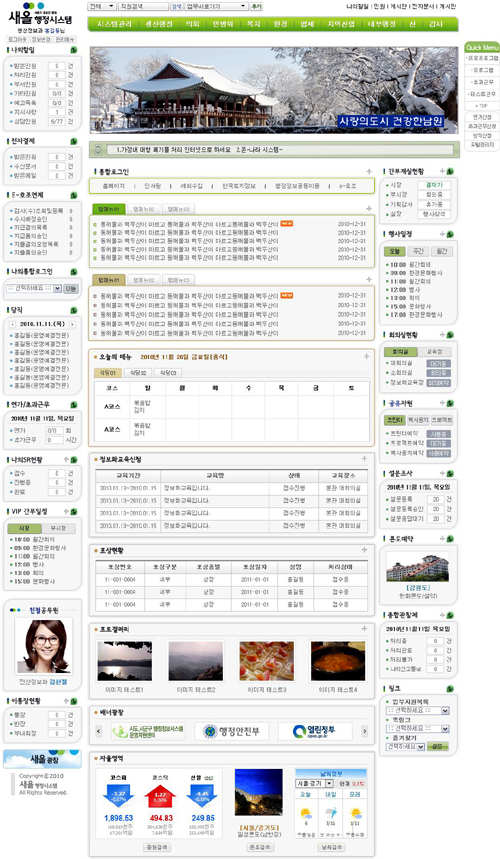Go to next date in 당직 calendar
Screen dimensions: 500x859
pos(72,324)
